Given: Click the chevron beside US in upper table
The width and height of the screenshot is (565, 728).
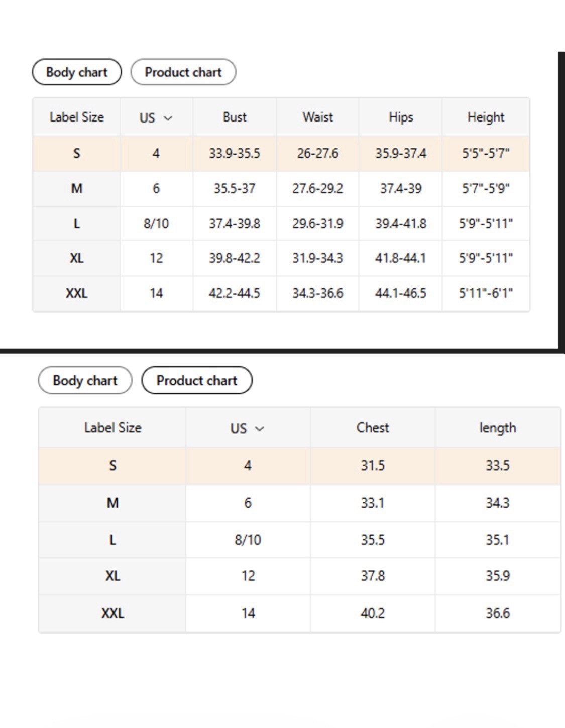Looking at the screenshot, I should click(168, 118).
